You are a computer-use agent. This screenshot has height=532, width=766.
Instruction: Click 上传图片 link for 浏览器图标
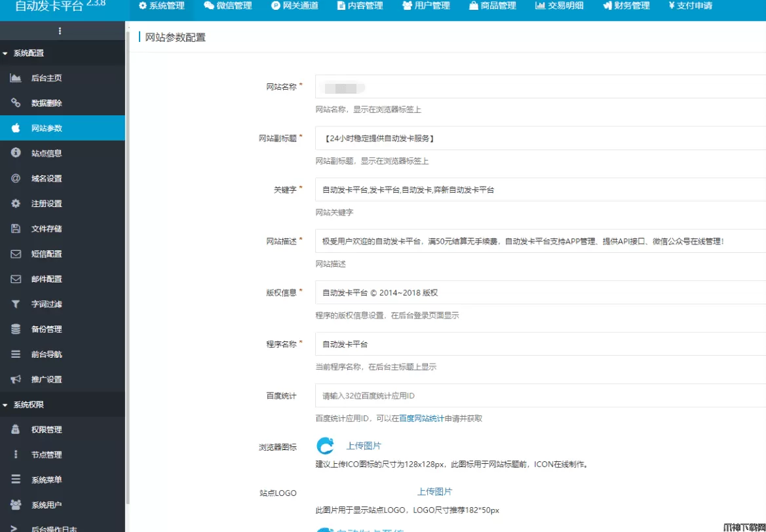click(x=364, y=446)
